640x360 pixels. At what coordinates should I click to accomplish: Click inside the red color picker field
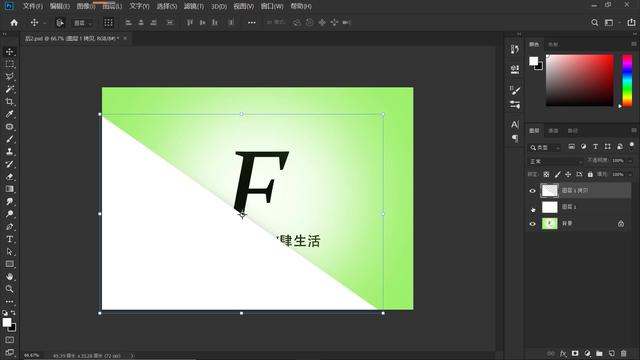[580, 80]
